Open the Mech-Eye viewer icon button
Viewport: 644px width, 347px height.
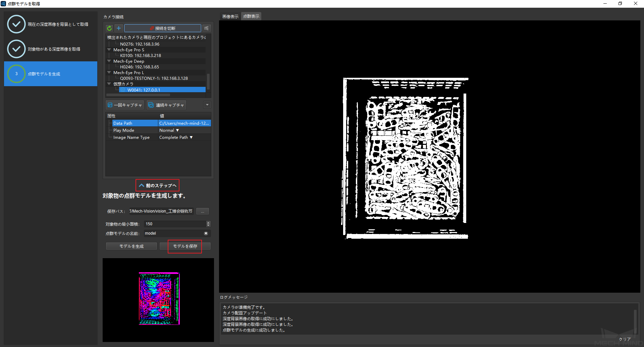pyautogui.click(x=207, y=28)
